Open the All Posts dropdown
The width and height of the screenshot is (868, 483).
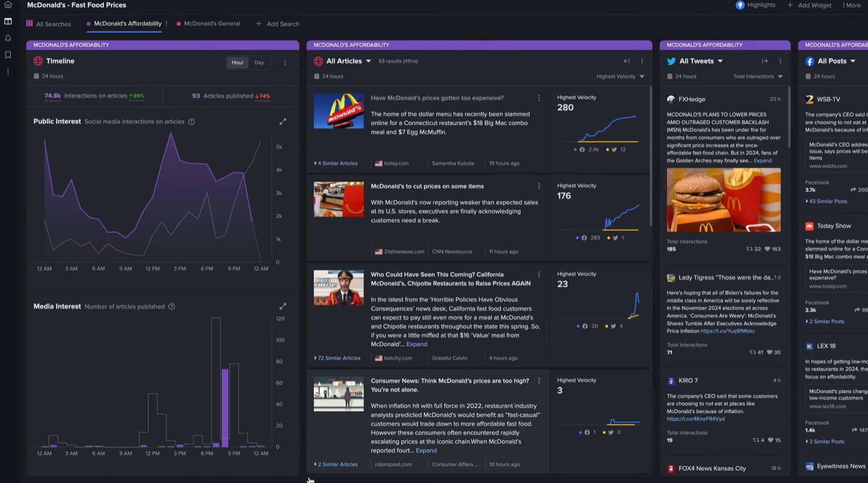tap(836, 61)
